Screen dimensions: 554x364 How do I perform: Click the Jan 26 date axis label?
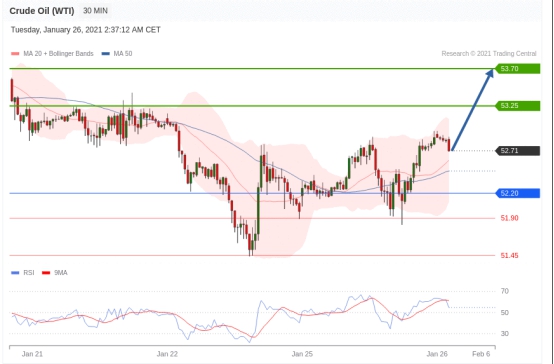(x=437, y=354)
